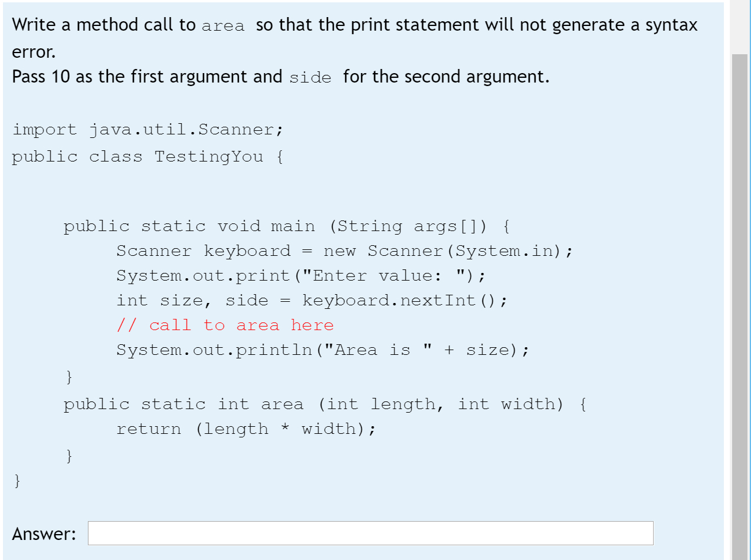This screenshot has width=751, height=560.
Task: Click the 'int size, side' declaration line
Action: (311, 301)
